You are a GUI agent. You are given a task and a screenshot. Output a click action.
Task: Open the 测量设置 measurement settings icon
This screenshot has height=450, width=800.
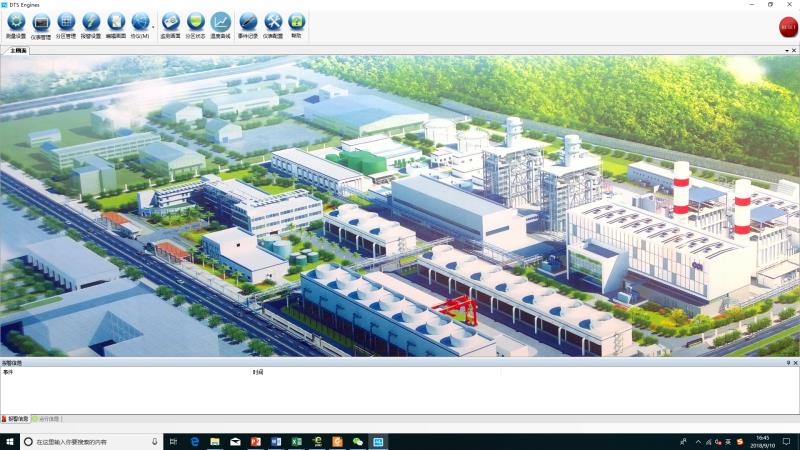16,22
